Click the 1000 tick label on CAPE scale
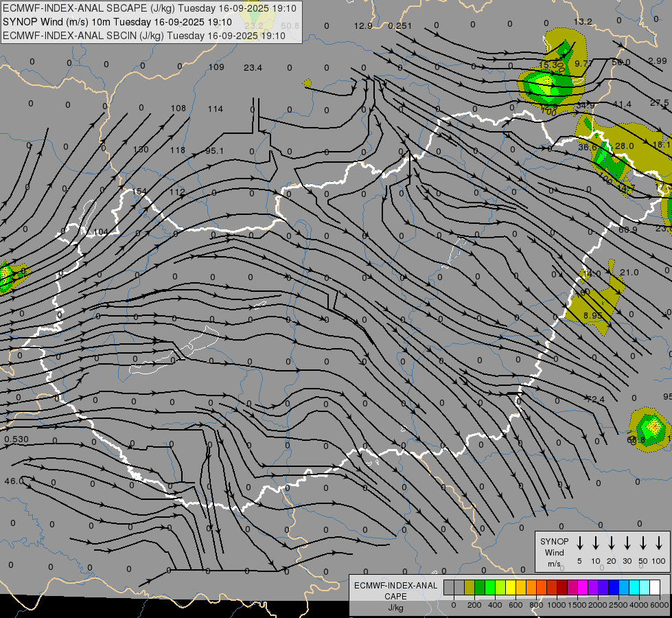The width and height of the screenshot is (672, 618). [557, 605]
